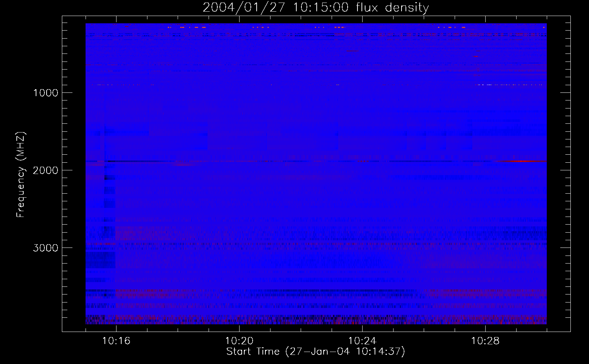Click the '10:16' time axis label
Image resolution: width=589 pixels, height=364 pixels.
coord(116,341)
